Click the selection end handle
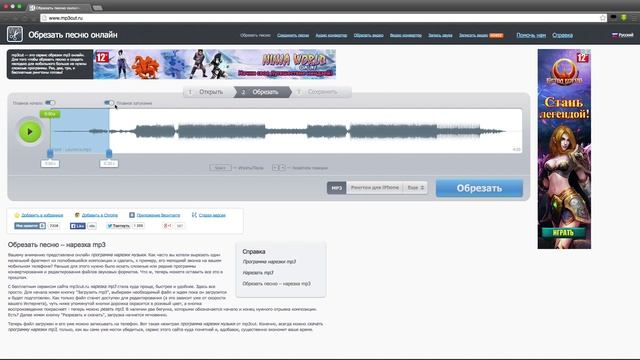Viewport: 640px width, 360px height. pyautogui.click(x=109, y=153)
